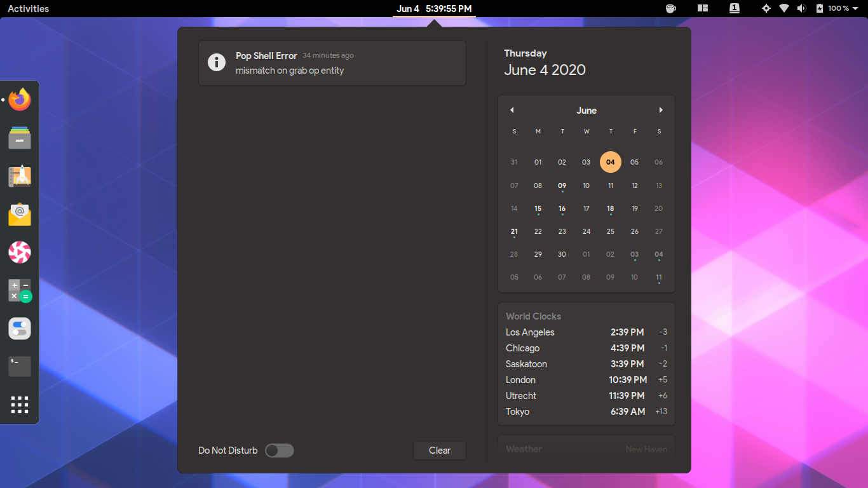Click the battery 100% indicator

832,8
